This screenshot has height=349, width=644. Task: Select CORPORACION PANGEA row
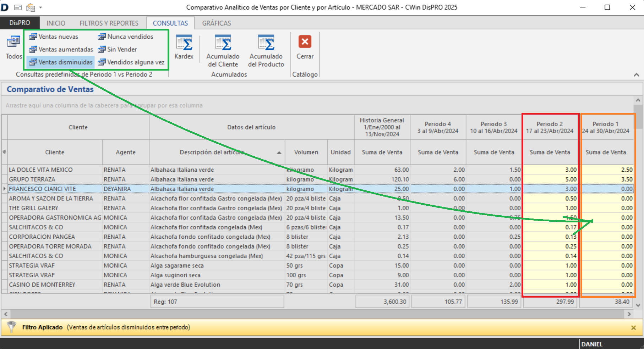click(x=321, y=237)
